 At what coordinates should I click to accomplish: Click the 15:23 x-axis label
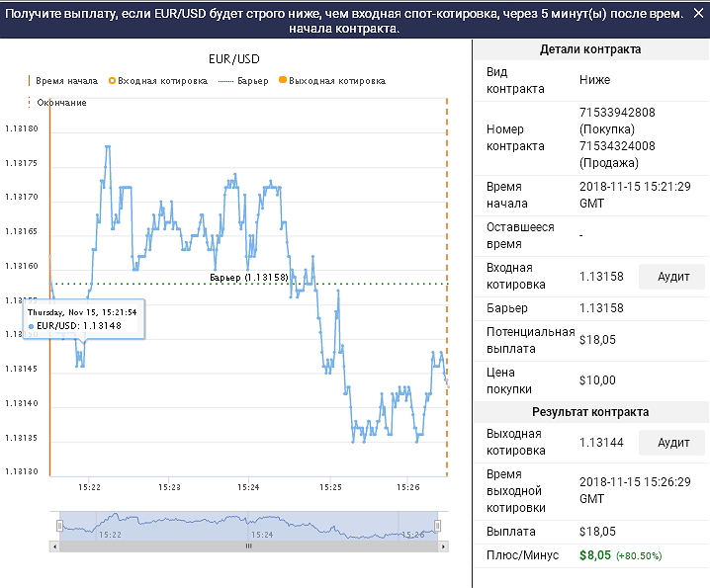click(169, 487)
